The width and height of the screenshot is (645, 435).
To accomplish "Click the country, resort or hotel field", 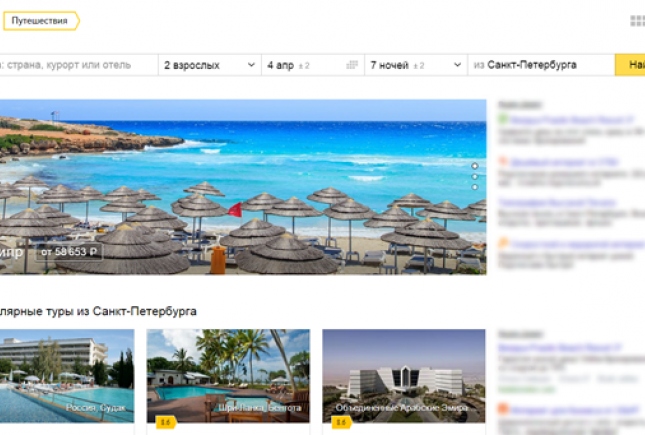I will tap(79, 65).
